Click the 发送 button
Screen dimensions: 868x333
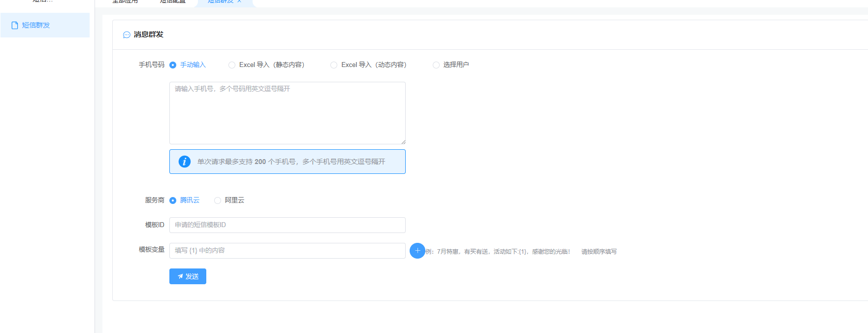pyautogui.click(x=188, y=276)
